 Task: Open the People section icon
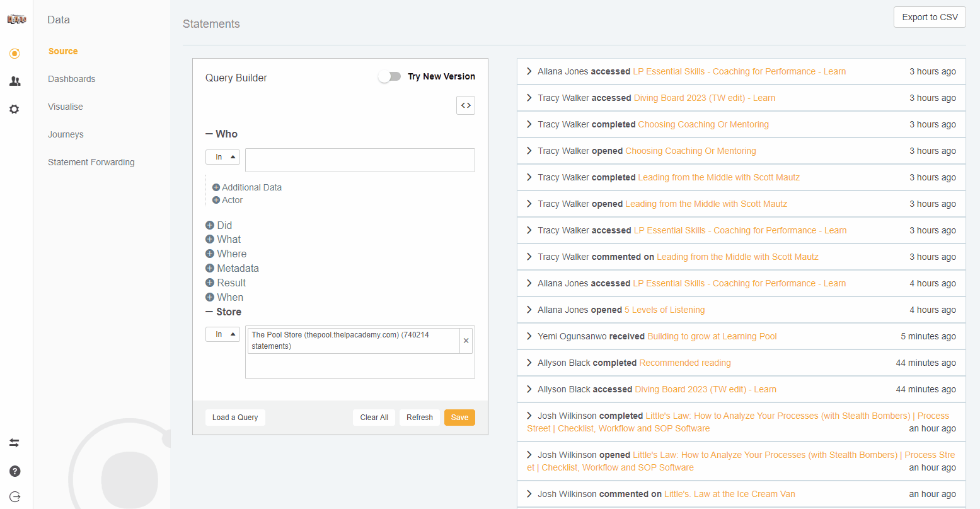pyautogui.click(x=14, y=81)
